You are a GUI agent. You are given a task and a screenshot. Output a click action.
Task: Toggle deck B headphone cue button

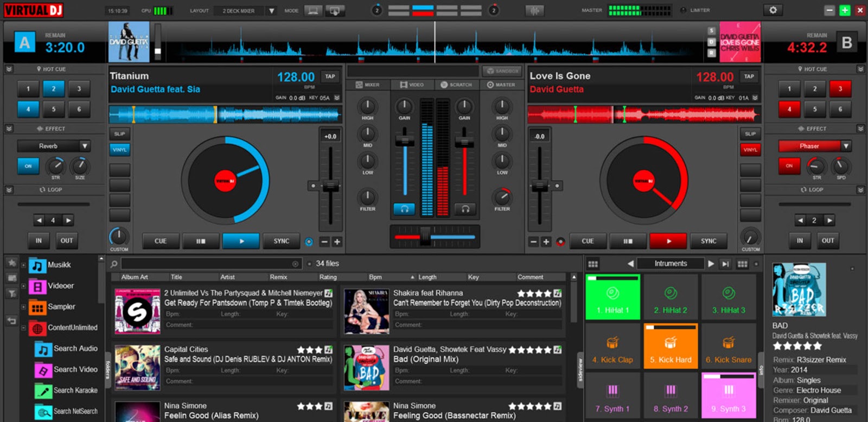click(x=465, y=209)
